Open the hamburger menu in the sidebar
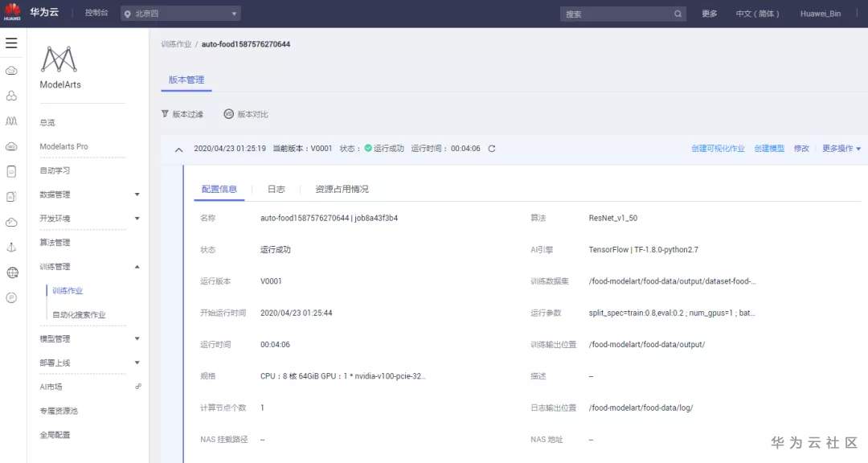Image resolution: width=868 pixels, height=463 pixels. point(11,43)
